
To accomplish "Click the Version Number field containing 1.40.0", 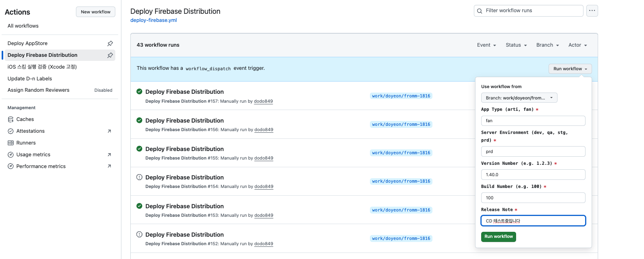I will (533, 175).
